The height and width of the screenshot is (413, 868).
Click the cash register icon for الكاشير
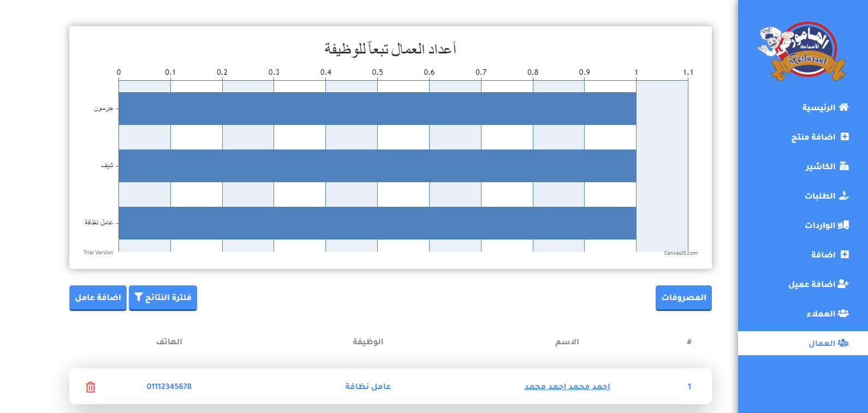click(x=844, y=166)
